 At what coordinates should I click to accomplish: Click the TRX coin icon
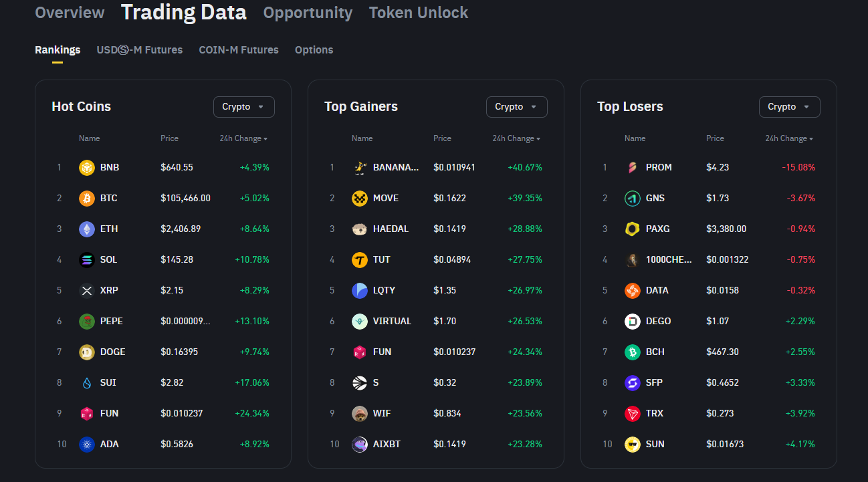coord(633,413)
